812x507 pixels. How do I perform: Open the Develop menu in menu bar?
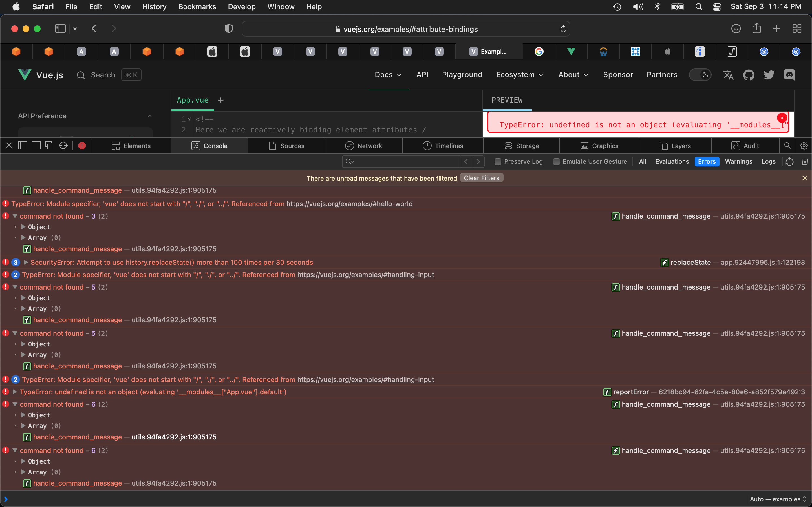[x=241, y=6]
